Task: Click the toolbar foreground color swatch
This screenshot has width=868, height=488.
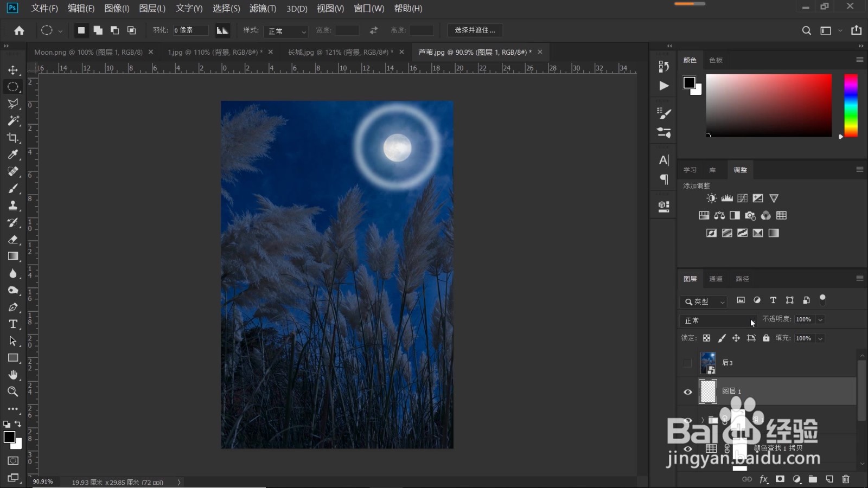Action: [x=9, y=437]
